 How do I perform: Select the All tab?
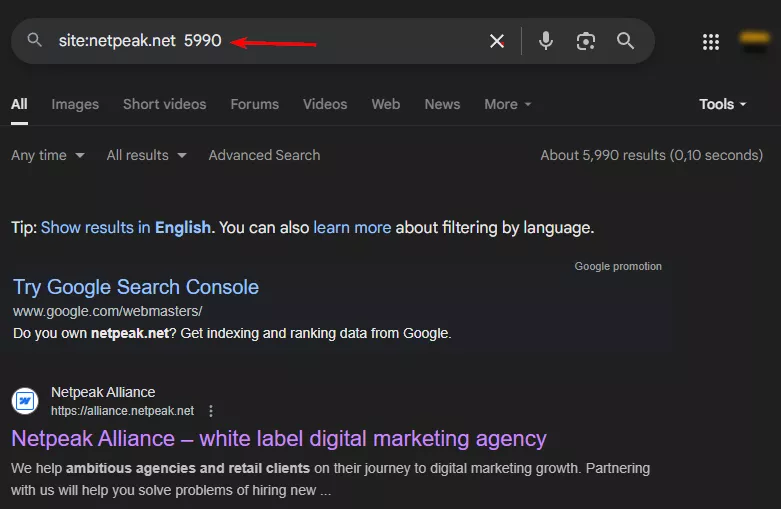(19, 104)
